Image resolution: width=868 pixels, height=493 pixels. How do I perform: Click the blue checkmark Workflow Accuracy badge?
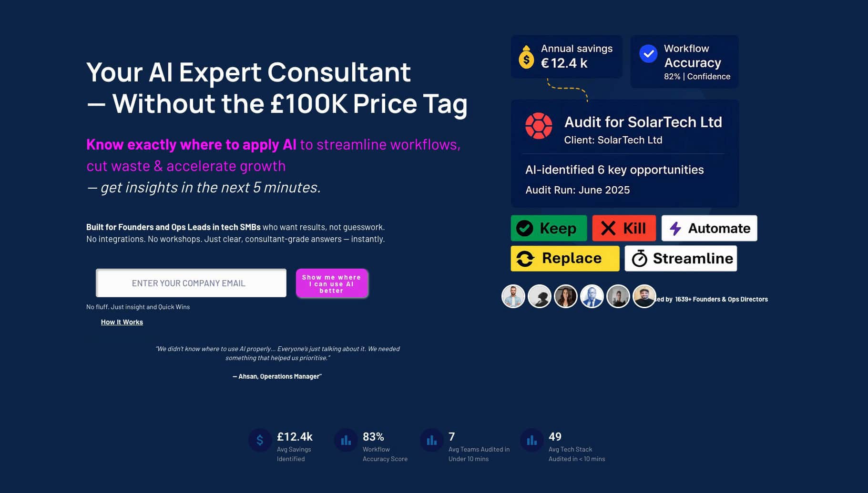tap(648, 54)
